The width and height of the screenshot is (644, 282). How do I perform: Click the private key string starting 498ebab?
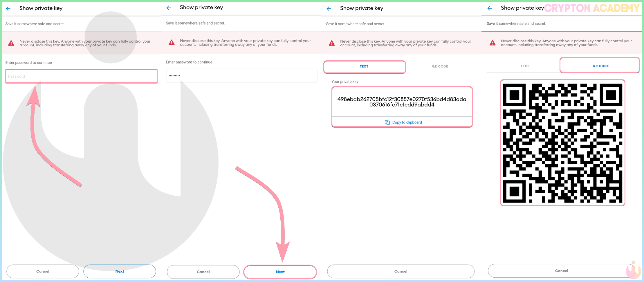pyautogui.click(x=402, y=102)
